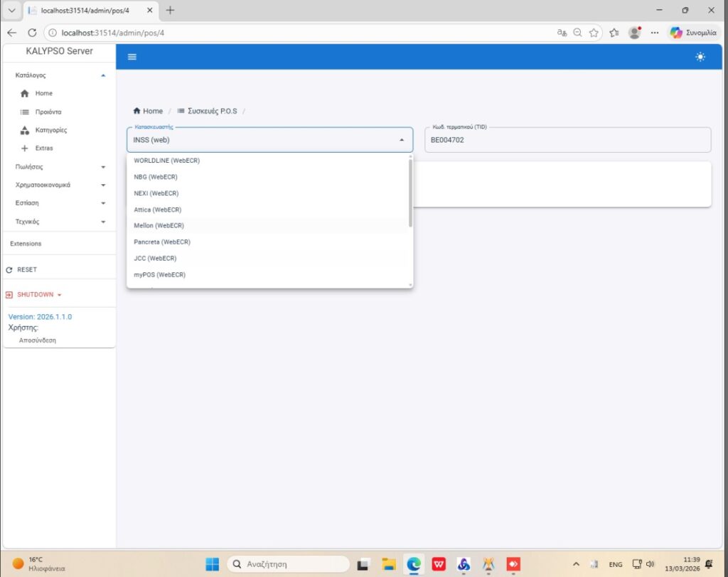Viewport: 728px width, 577px height.
Task: Click the Κωδ. τερματικού (TID) input field
Action: 567,140
